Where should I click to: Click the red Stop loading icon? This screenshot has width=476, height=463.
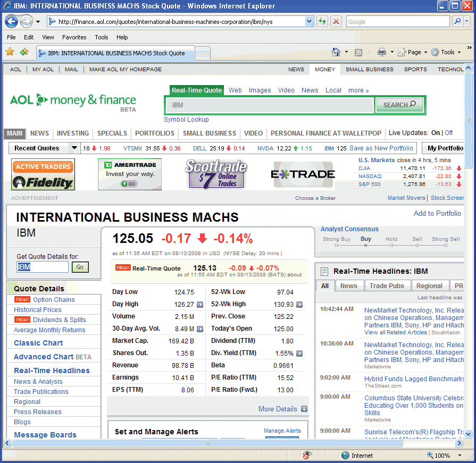coord(336,22)
